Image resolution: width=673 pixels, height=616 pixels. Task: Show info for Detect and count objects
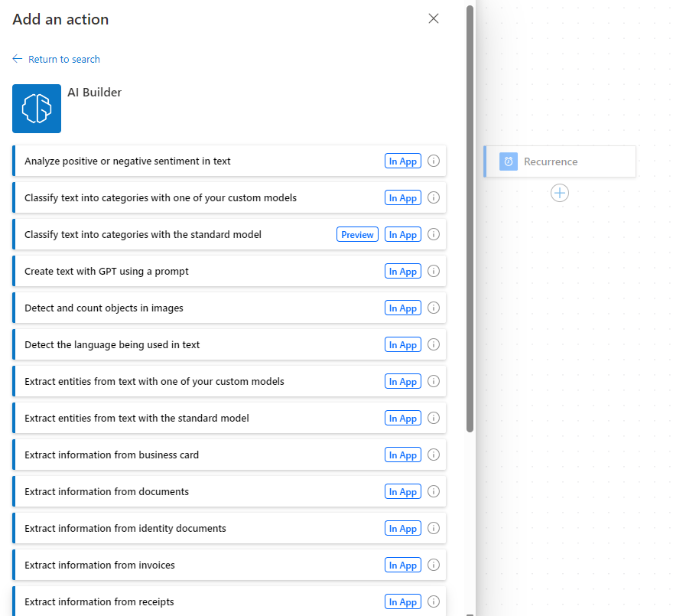pos(434,308)
